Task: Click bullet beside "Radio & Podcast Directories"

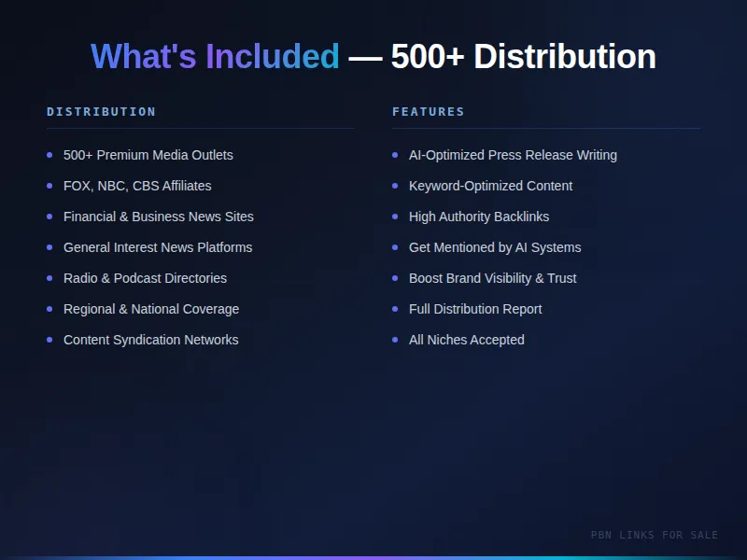Action: 49,278
